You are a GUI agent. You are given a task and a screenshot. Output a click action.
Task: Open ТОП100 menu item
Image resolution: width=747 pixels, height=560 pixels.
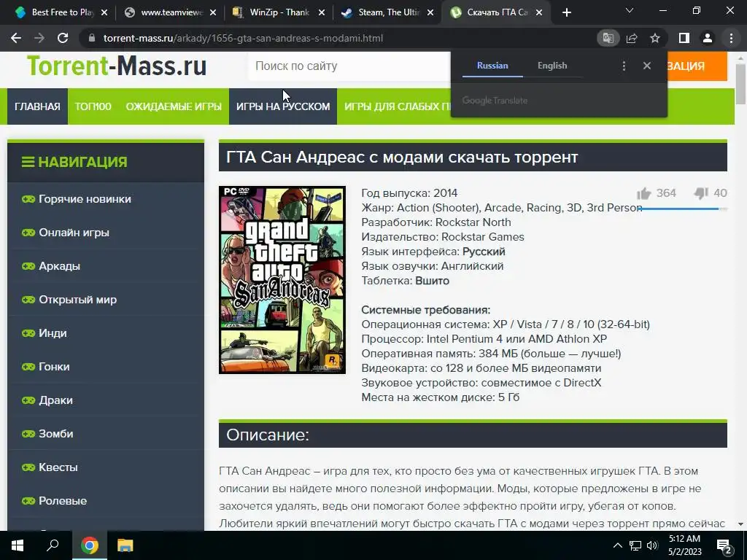[x=93, y=106]
